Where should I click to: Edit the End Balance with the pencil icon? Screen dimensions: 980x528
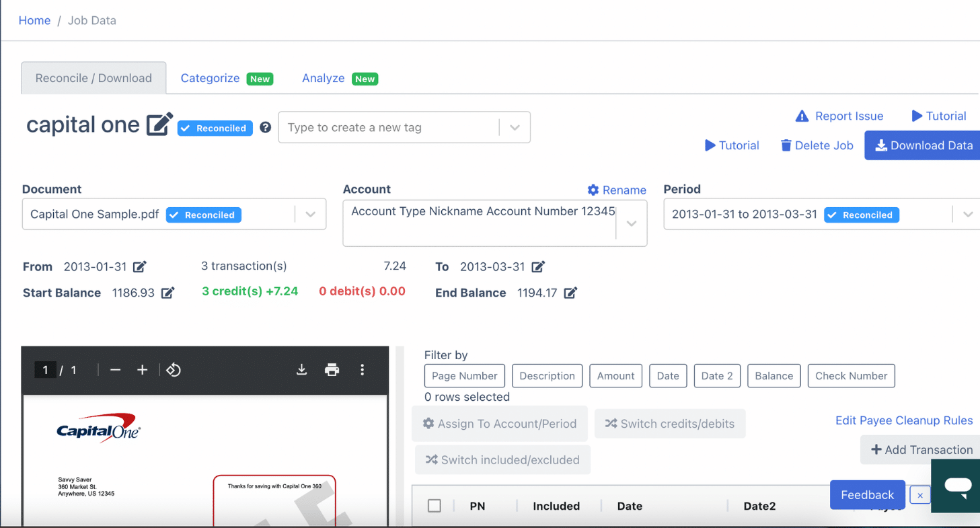click(x=570, y=293)
